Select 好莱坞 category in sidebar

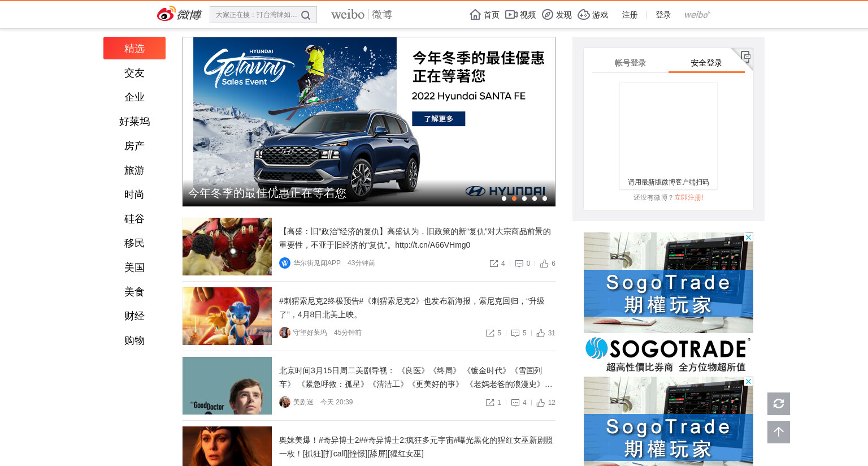click(x=134, y=122)
